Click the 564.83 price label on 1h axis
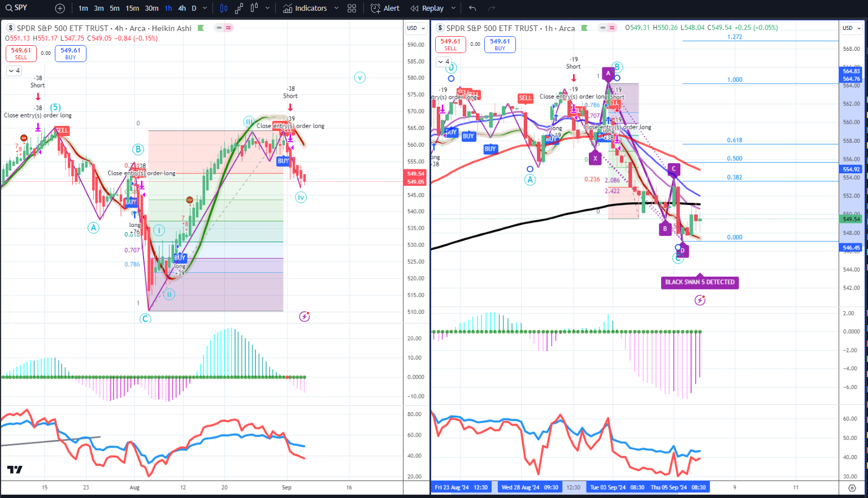 [851, 71]
